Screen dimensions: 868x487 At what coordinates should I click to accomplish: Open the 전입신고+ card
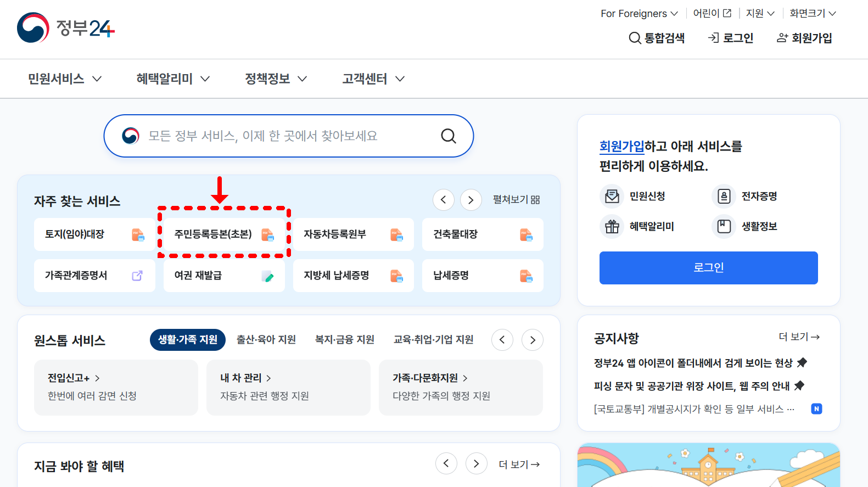116,388
